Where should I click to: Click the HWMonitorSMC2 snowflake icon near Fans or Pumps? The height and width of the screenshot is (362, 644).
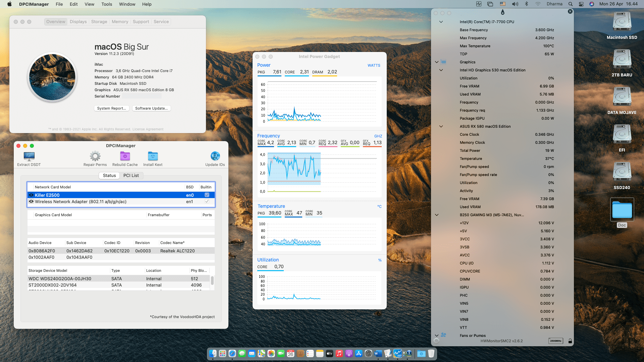point(443,335)
